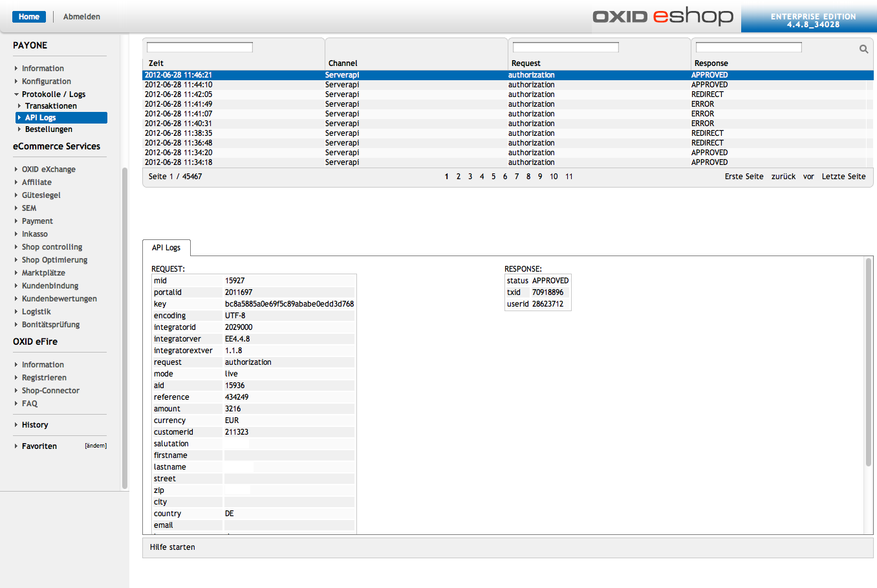Screen dimensions: 877x588
Task: Open Transaktionen in the sidebar
Action: (x=50, y=106)
